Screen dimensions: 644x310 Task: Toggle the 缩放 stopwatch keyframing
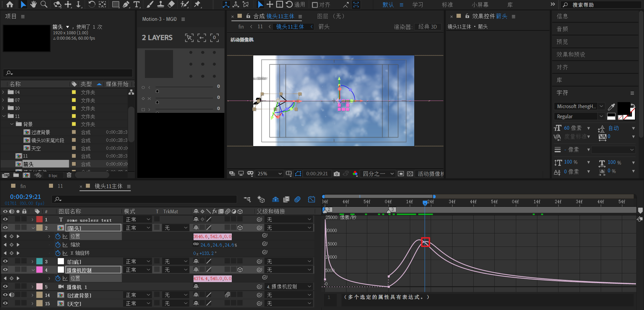pyautogui.click(x=58, y=245)
